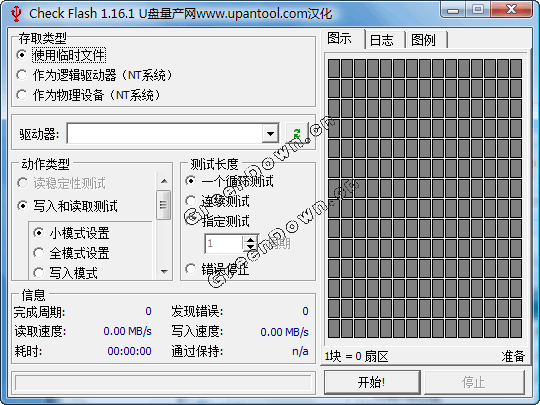This screenshot has width=540, height=405.
Task: Increase cycle count with spinner up arrow
Action: point(251,240)
